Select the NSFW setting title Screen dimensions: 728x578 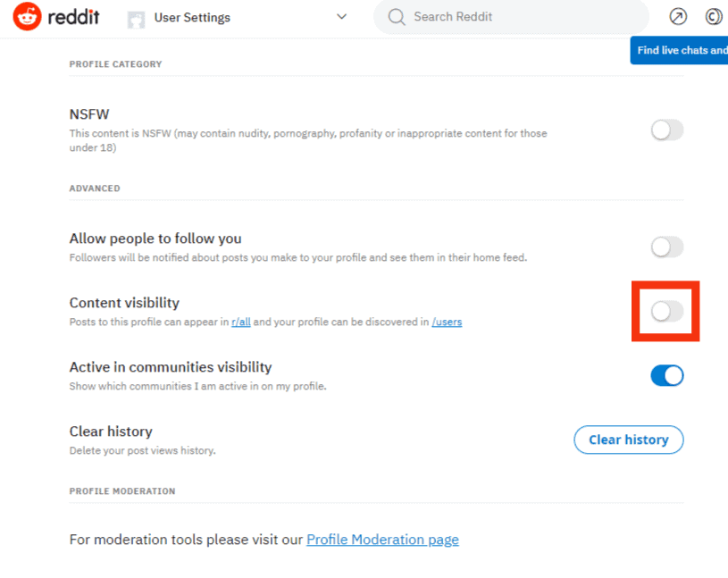pyautogui.click(x=89, y=114)
